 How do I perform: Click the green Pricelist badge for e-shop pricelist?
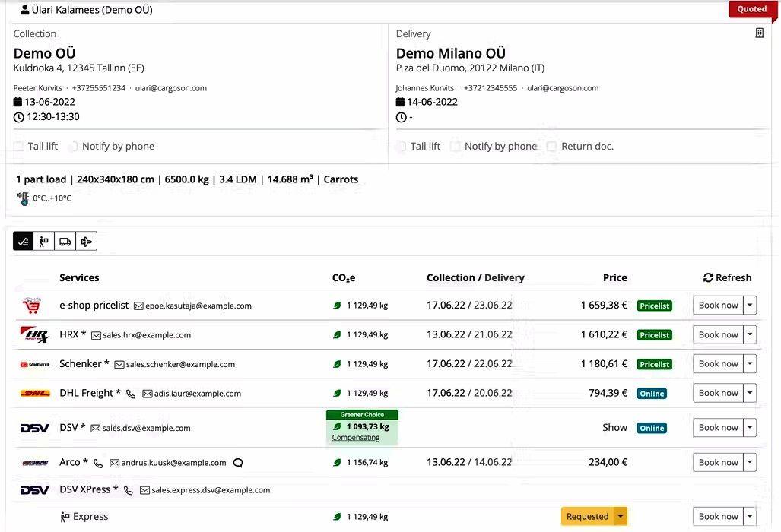[654, 306]
